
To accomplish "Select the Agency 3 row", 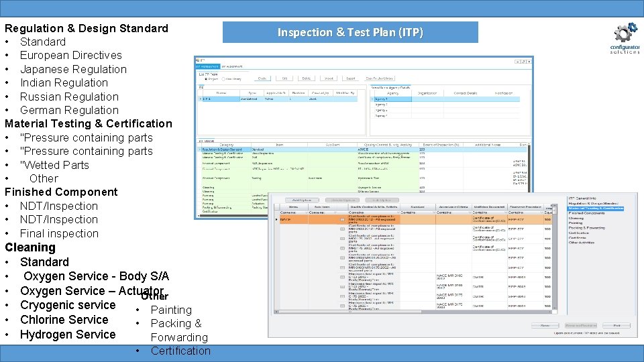I will click(445, 111).
